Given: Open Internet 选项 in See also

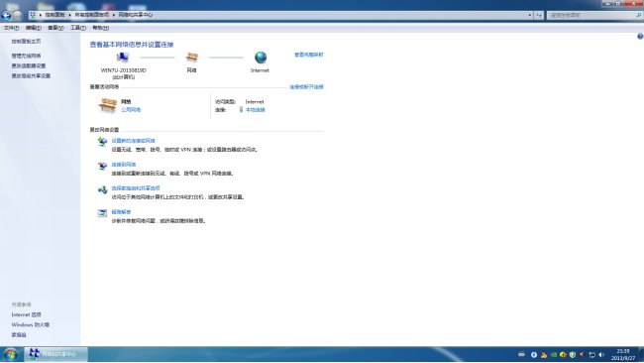Looking at the screenshot, I should click(27, 314).
